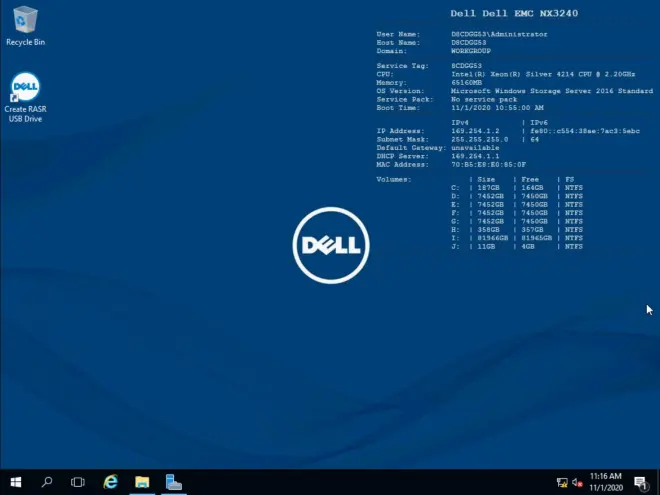Image resolution: width=660 pixels, height=495 pixels.
Task: Open the Action Center notifications icon
Action: pyautogui.click(x=641, y=483)
